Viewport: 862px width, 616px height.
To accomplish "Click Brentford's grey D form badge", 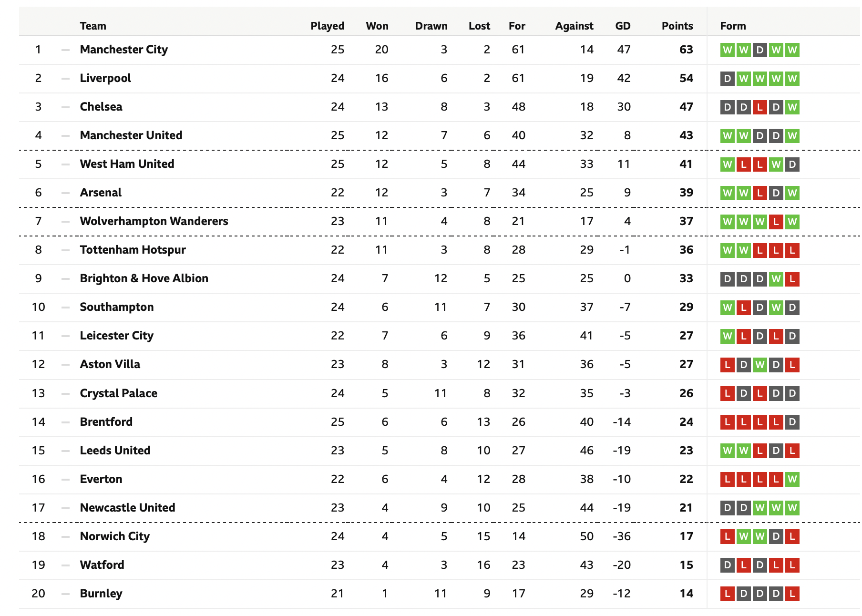I will [x=792, y=422].
